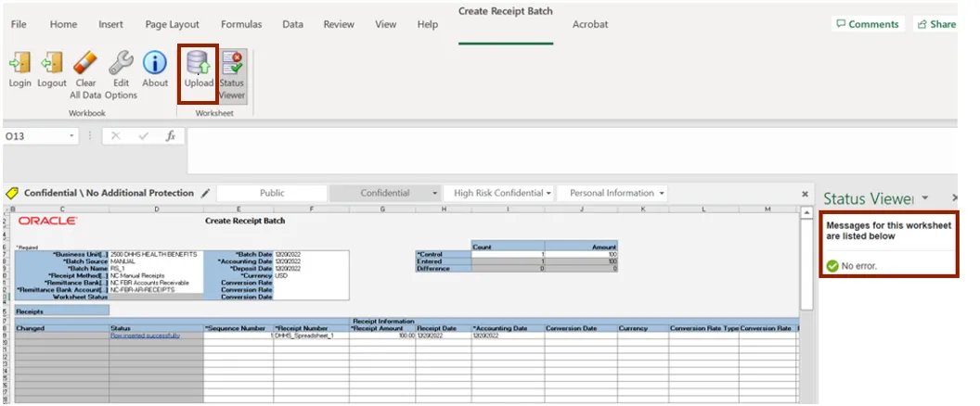Select the Clear All Data eraser icon
980x406 pixels.
click(85, 64)
